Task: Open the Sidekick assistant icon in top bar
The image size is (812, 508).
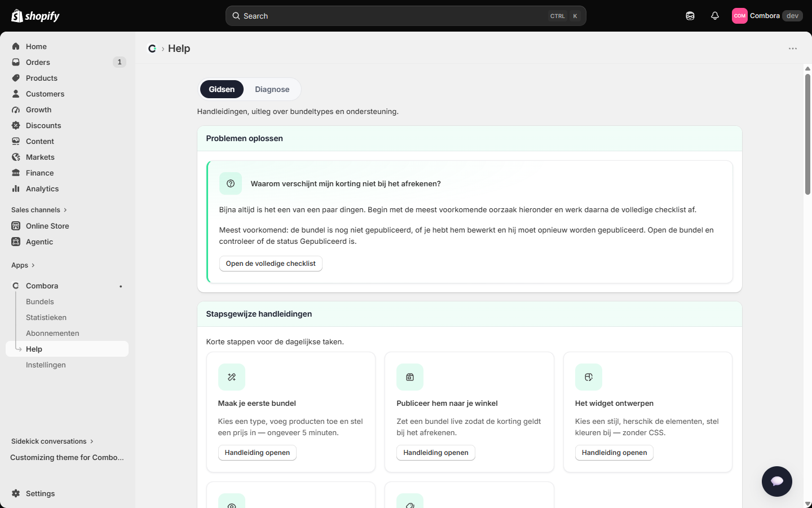Action: [x=690, y=16]
